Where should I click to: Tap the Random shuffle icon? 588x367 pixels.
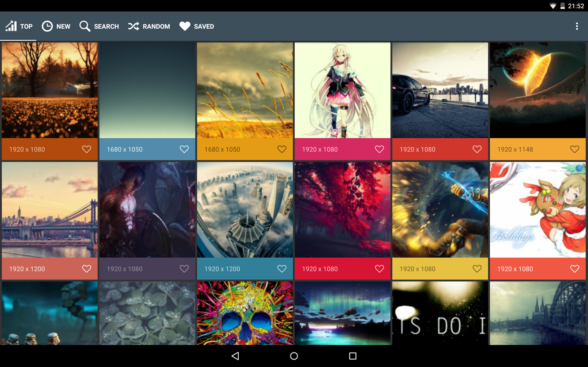coord(134,26)
